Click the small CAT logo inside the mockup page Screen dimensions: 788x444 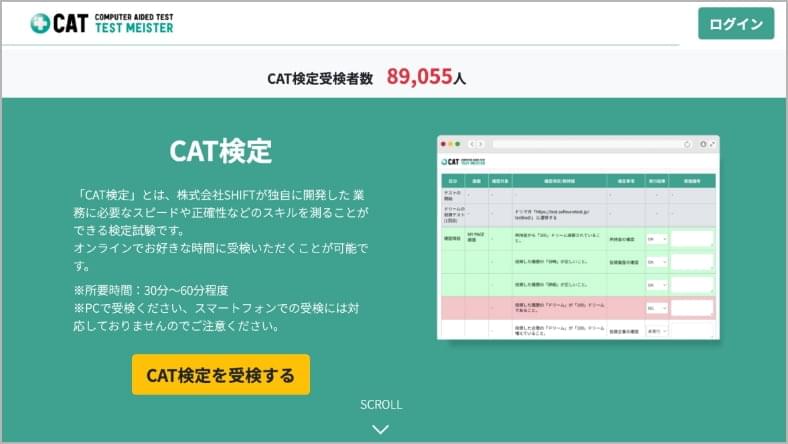click(452, 161)
